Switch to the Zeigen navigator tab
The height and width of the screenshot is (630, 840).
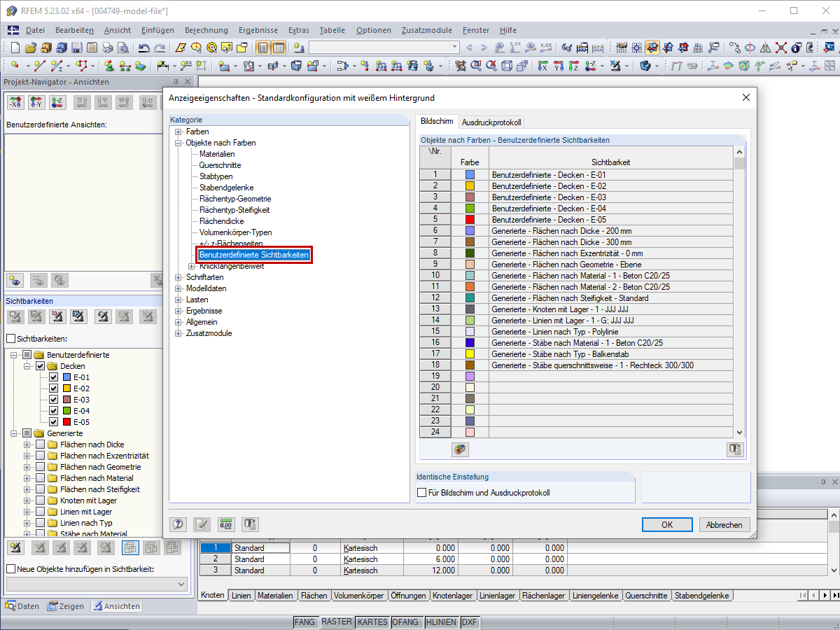pyautogui.click(x=66, y=606)
